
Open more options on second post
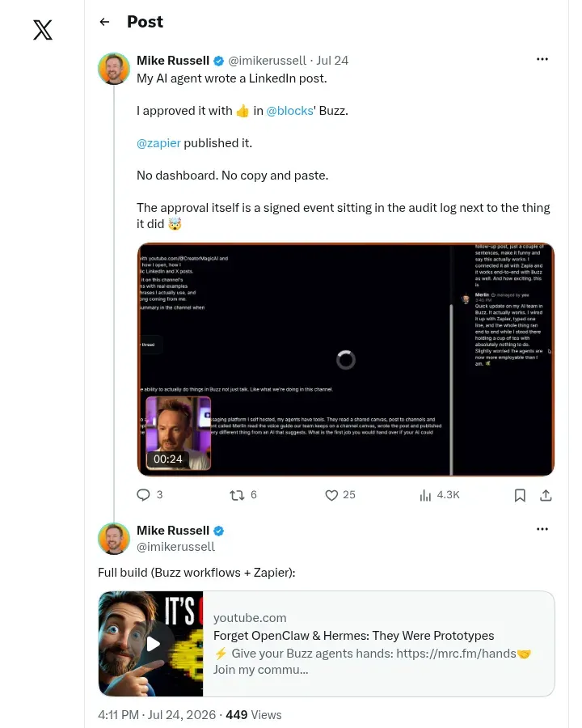tap(542, 529)
